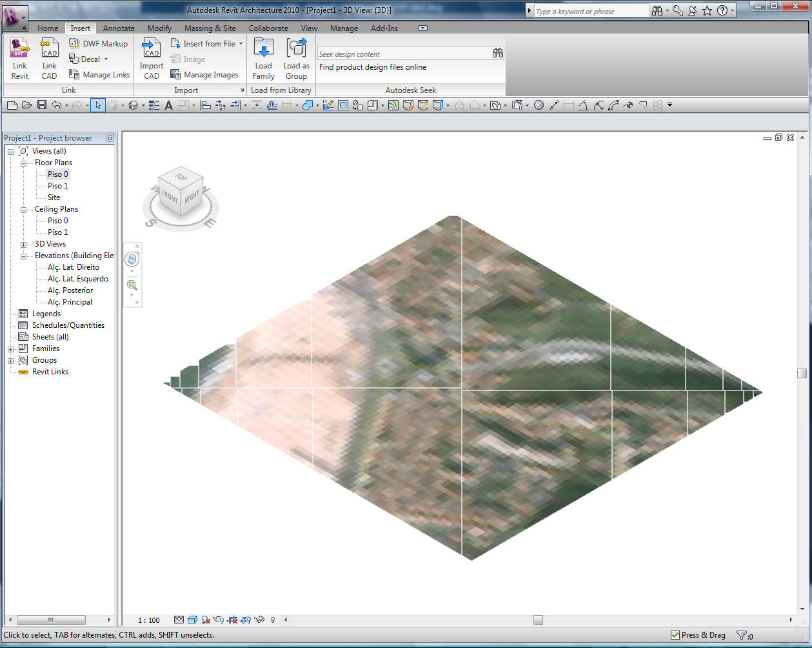Expand the Families tree node
The height and width of the screenshot is (648, 812).
(11, 349)
